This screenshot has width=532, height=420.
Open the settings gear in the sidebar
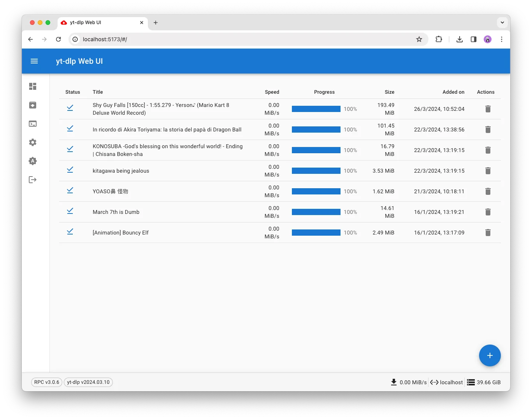33,142
